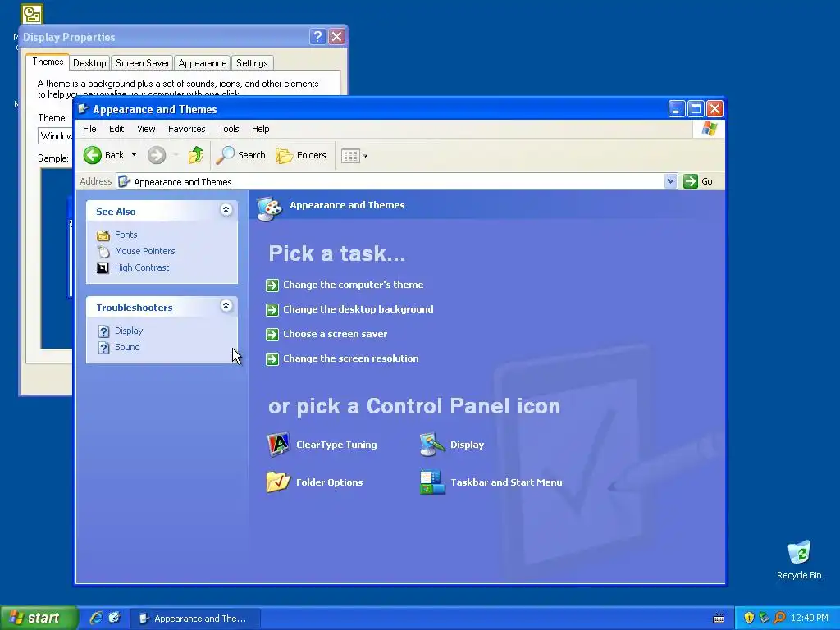
Task: Switch to Appearance tab in Display Properties
Action: 202,63
